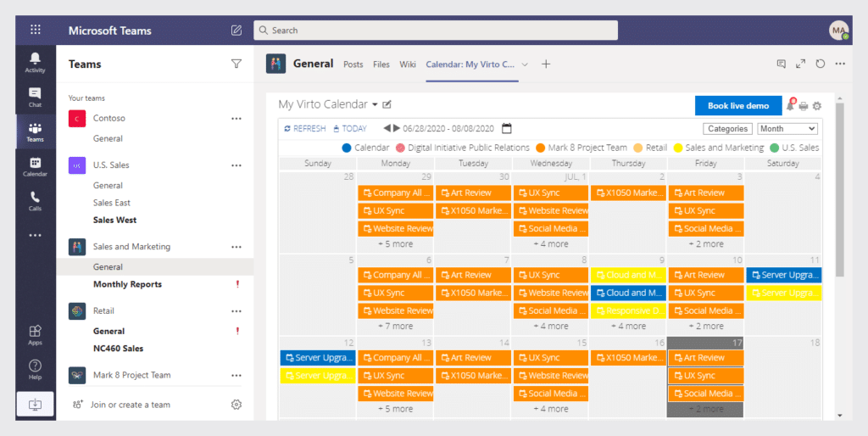Open the app launcher waffle icon
Screen dimensions: 868x436
click(x=36, y=30)
